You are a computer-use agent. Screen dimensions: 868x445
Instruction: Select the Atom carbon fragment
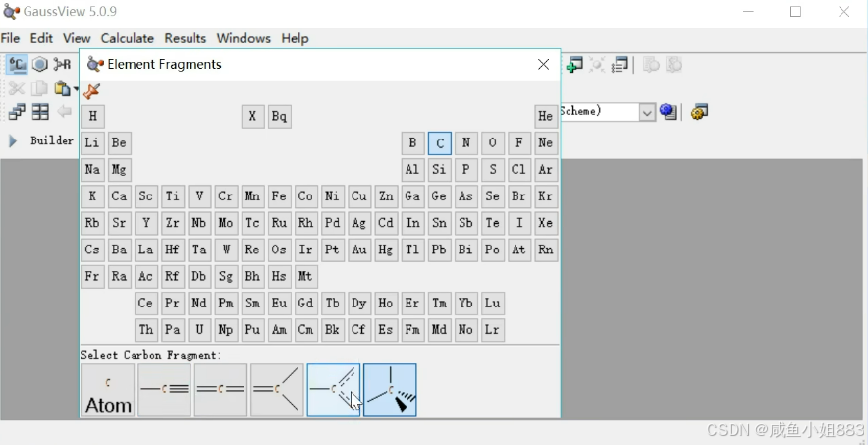point(108,390)
